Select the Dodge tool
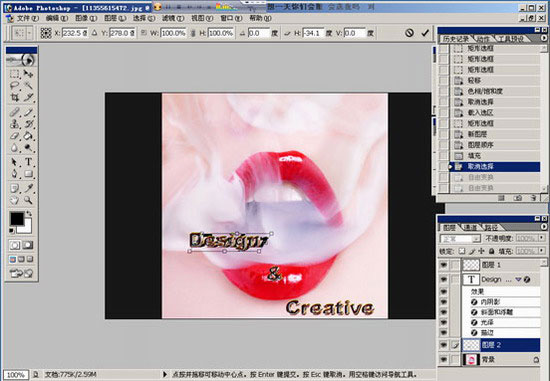 click(x=28, y=147)
